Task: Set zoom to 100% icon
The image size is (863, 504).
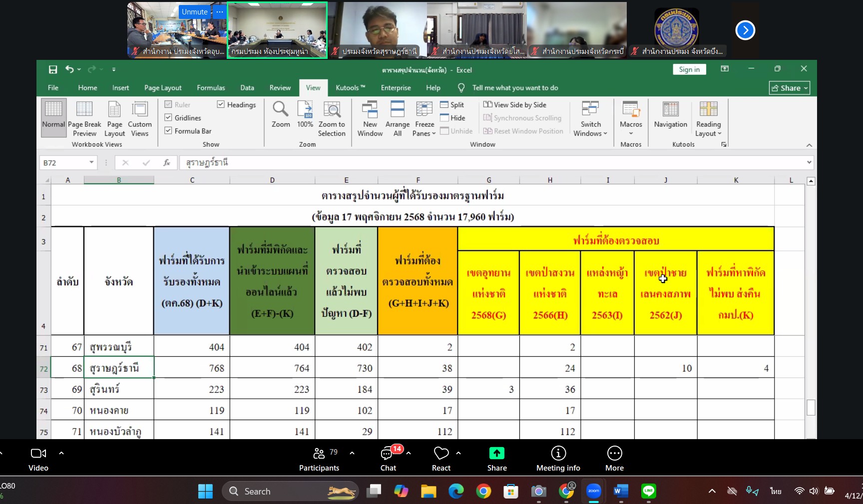Action: pyautogui.click(x=305, y=110)
